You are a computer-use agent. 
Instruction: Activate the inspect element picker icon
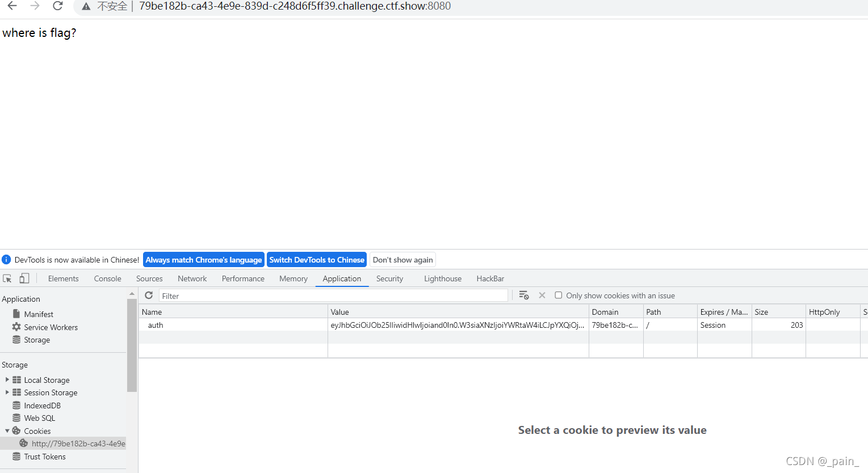tap(7, 278)
